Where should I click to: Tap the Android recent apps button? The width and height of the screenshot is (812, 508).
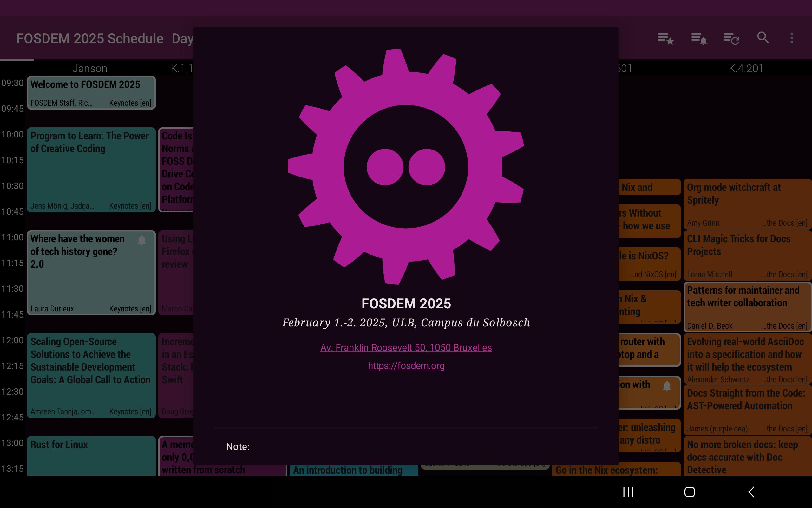628,492
